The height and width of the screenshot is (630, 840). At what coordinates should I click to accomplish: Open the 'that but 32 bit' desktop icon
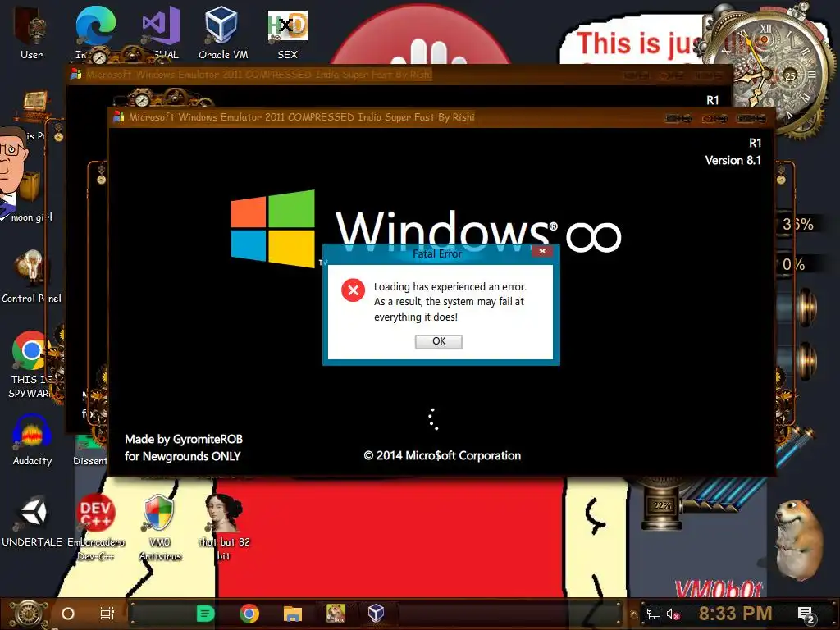click(x=224, y=527)
